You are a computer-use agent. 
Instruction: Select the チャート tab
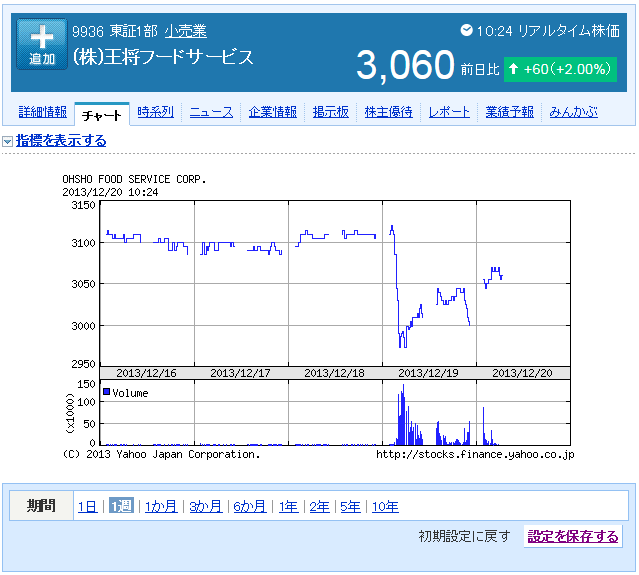click(x=102, y=115)
